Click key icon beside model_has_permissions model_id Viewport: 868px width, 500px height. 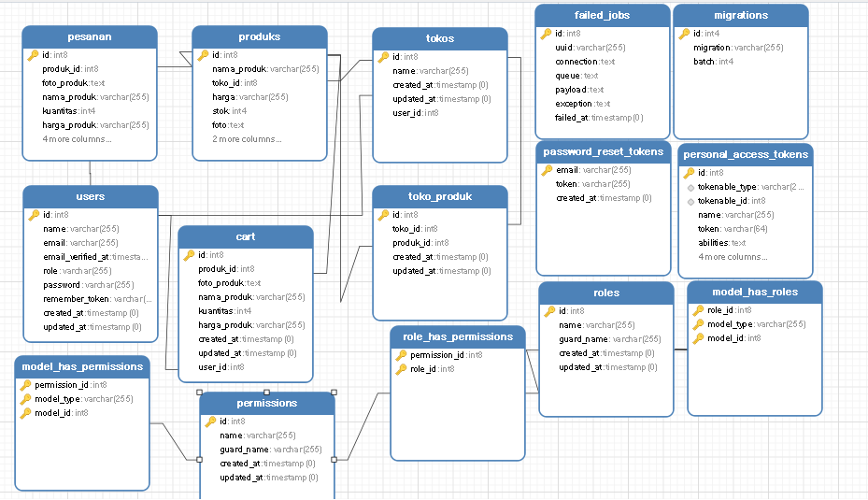tap(25, 412)
